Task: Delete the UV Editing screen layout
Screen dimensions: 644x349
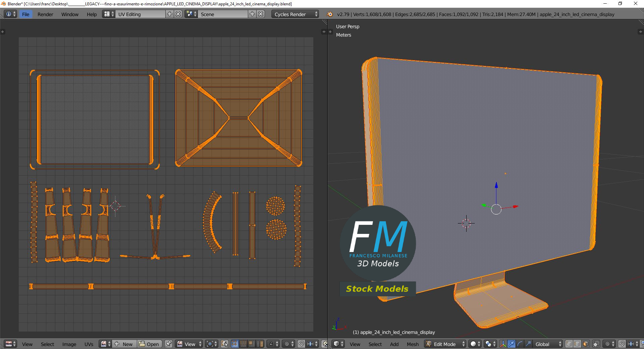Action: [178, 14]
